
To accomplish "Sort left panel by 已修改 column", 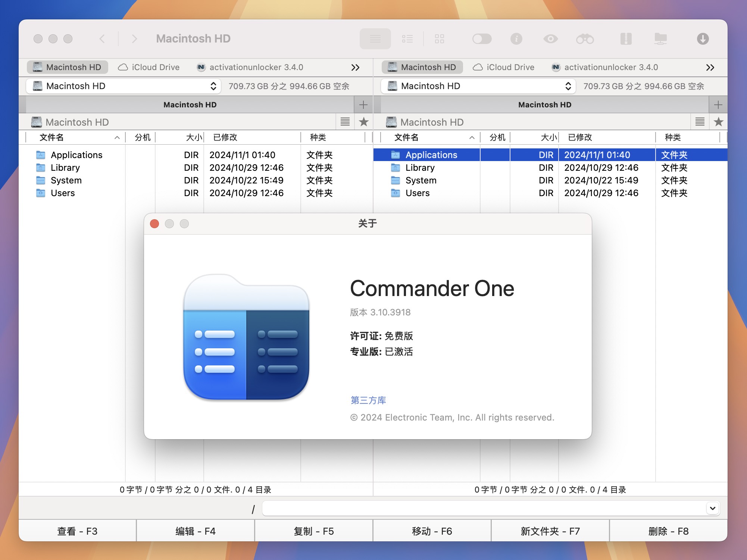I will [252, 138].
